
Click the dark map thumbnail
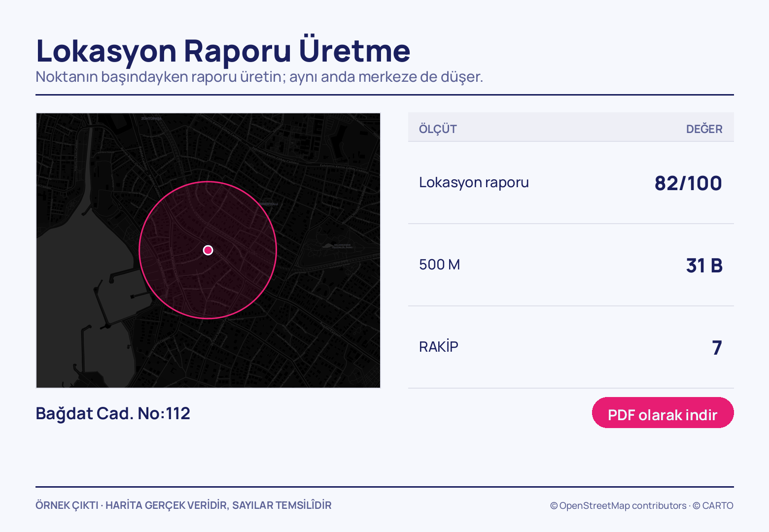point(208,251)
